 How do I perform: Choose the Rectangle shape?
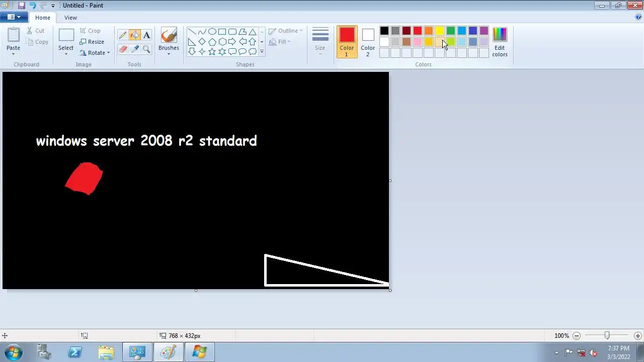click(222, 32)
